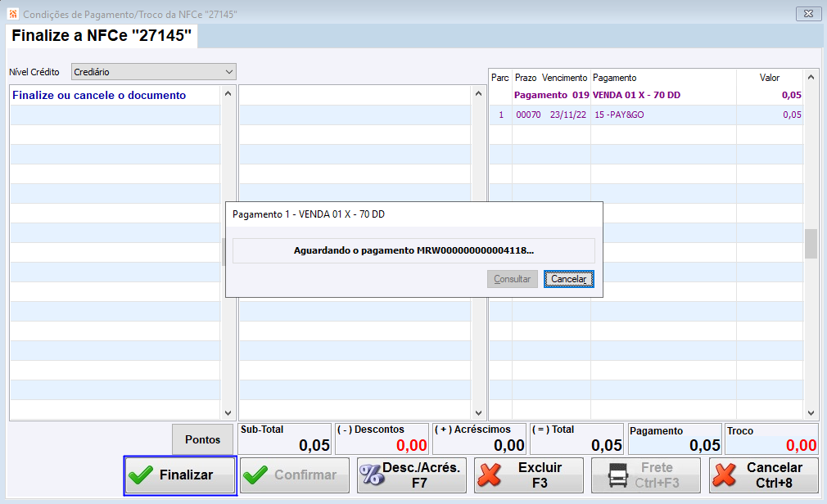Viewport: 827px width, 504px height.
Task: Open the Nível Crédito dropdown
Action: pyautogui.click(x=153, y=72)
